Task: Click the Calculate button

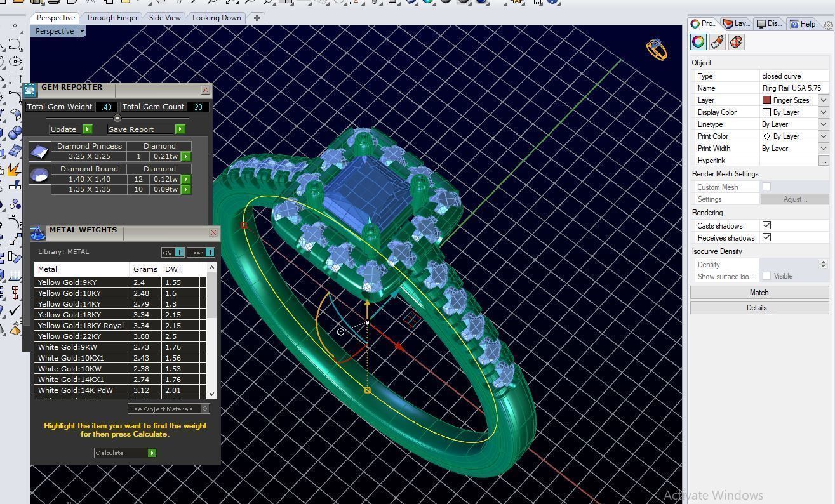Action: [124, 453]
